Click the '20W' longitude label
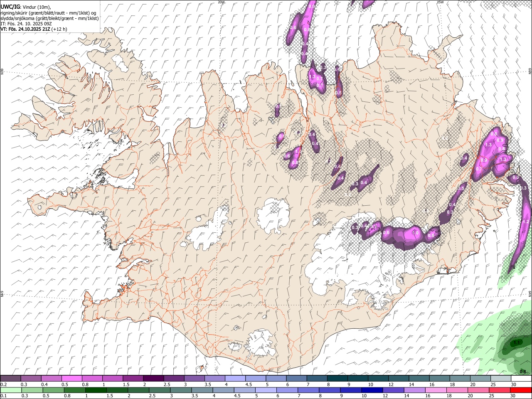The width and height of the screenshot is (532, 399). point(221,2)
